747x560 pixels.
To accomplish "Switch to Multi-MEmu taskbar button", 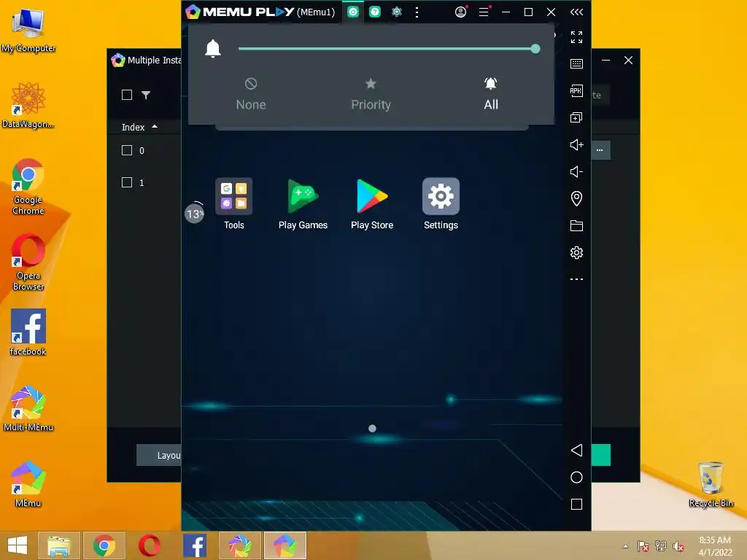I will (239, 545).
